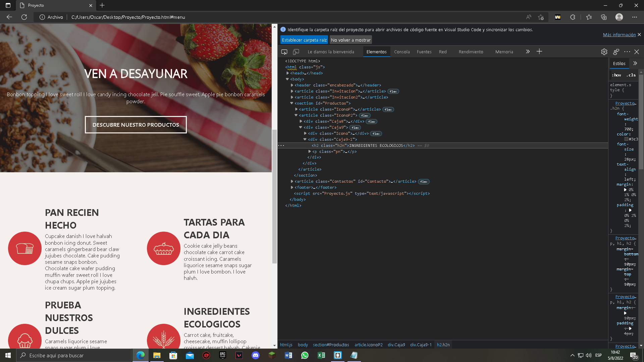This screenshot has width=644, height=362.
Task: Open browser favorites star icon
Action: (589, 17)
